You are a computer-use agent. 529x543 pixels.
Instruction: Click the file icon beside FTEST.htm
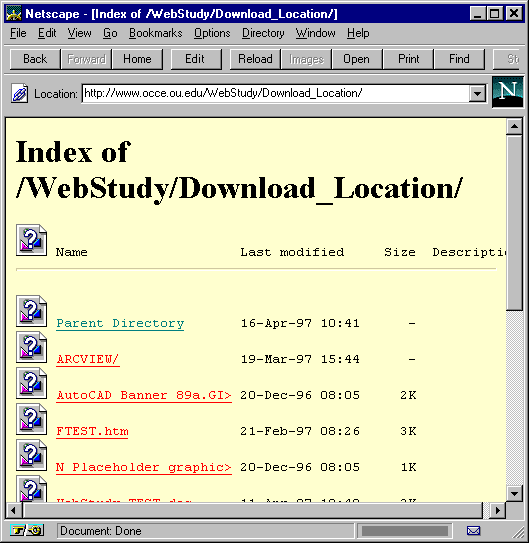31,419
